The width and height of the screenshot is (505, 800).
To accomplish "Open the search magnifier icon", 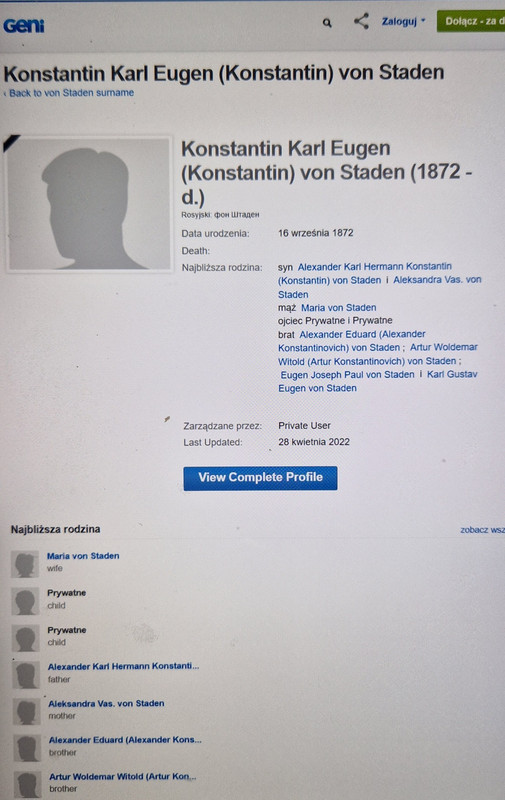I will coord(327,23).
